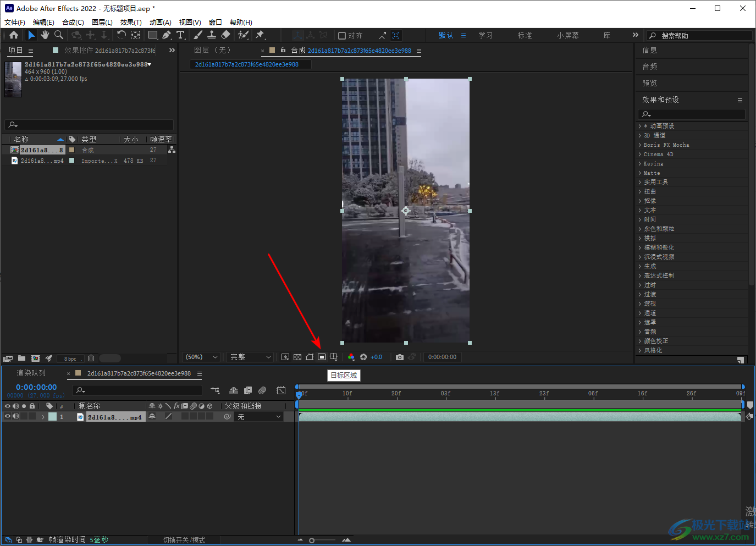Switch to the 学习 workspace
This screenshot has width=756, height=546.
(485, 35)
